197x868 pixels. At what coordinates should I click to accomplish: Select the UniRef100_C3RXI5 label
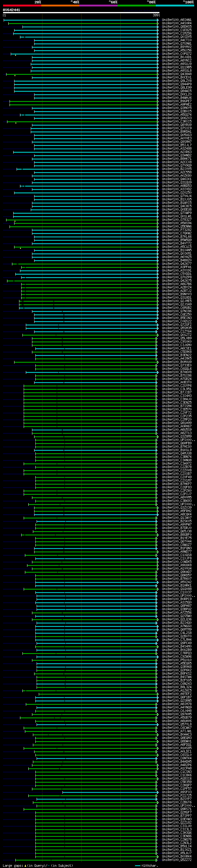[176, 122]
